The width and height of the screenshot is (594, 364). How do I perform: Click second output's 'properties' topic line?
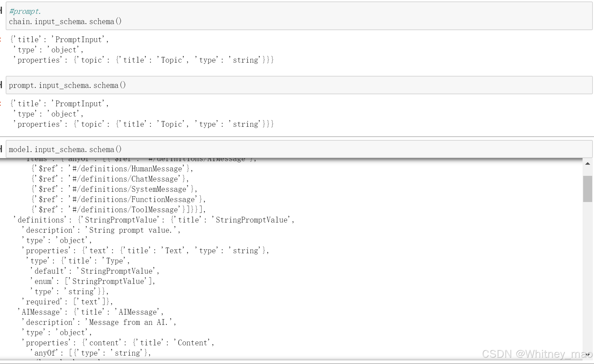coord(143,124)
